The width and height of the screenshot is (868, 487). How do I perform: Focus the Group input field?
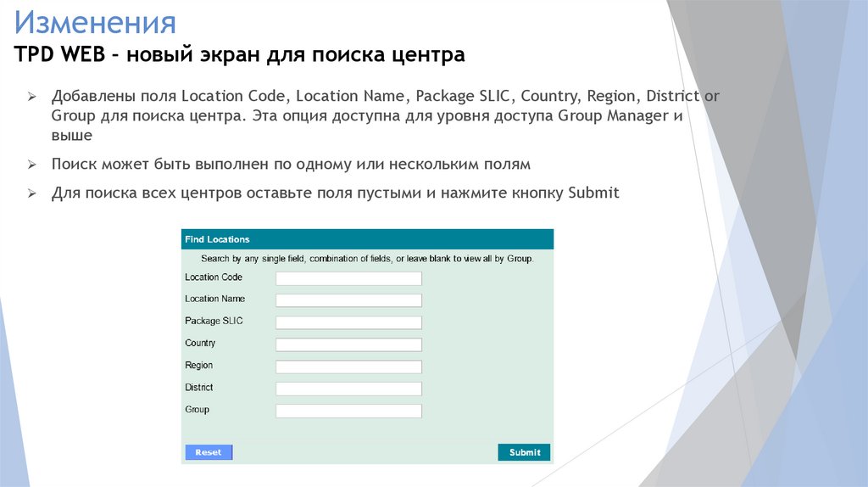coord(348,411)
